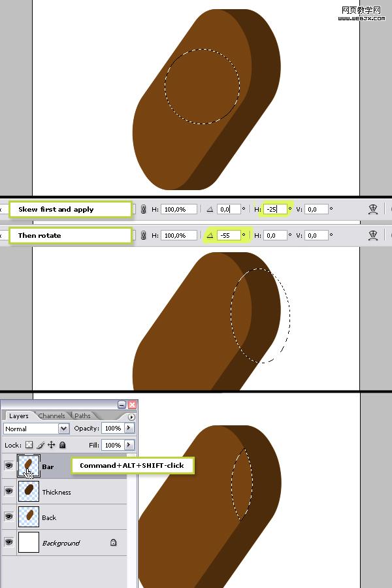Click the vertical skew field in the rotate bar
The width and height of the screenshot is (392, 588).
(x=316, y=235)
